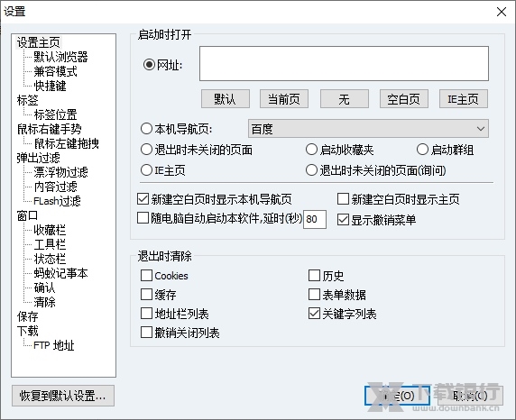
Task: Open 默认浏览器 settings page
Action: pos(60,57)
